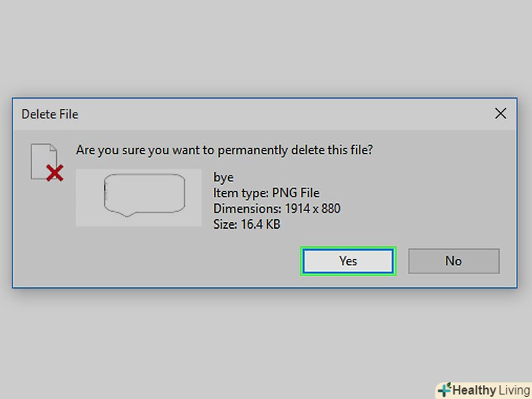
Task: Click the Healthy Living plus logo icon
Action: 444,390
